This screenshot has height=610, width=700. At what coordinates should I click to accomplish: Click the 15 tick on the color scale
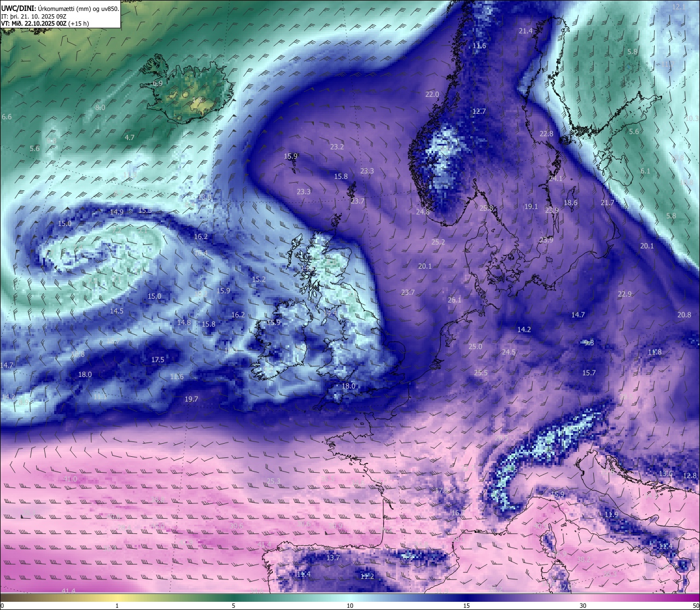tap(466, 606)
